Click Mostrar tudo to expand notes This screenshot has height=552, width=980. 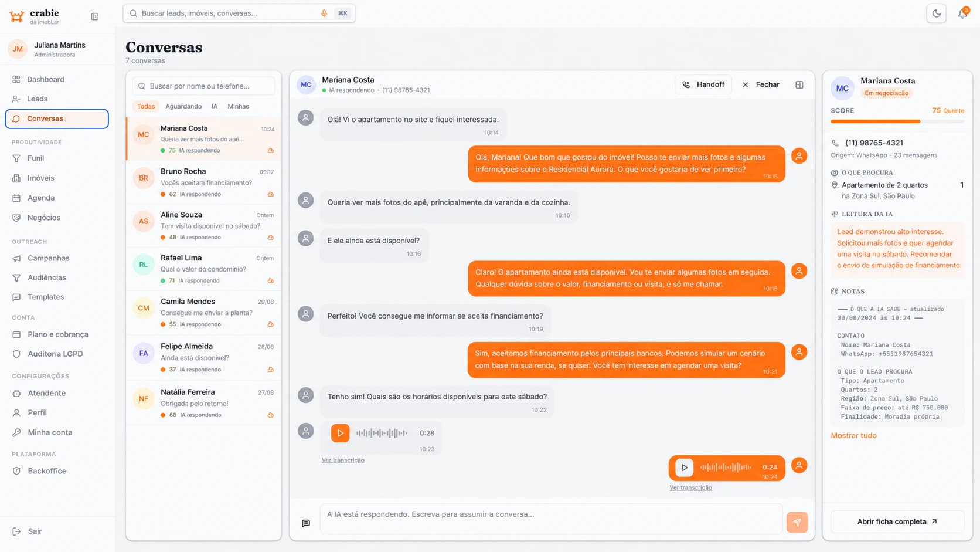[853, 435]
